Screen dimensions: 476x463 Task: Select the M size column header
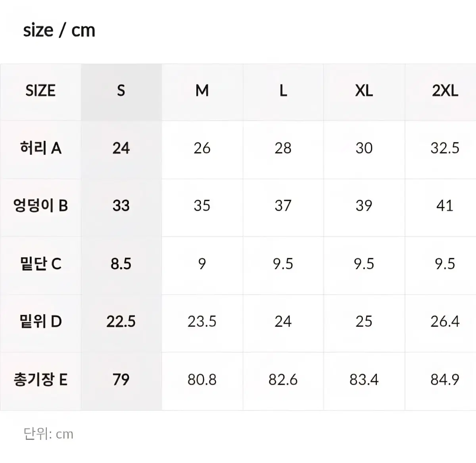click(x=202, y=91)
